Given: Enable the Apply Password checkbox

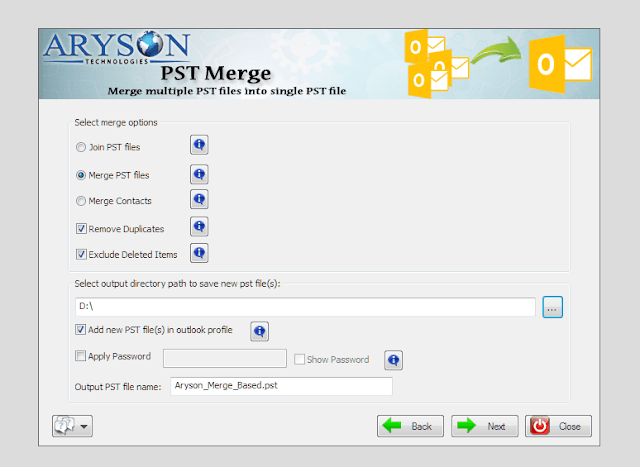Looking at the screenshot, I should (80, 356).
